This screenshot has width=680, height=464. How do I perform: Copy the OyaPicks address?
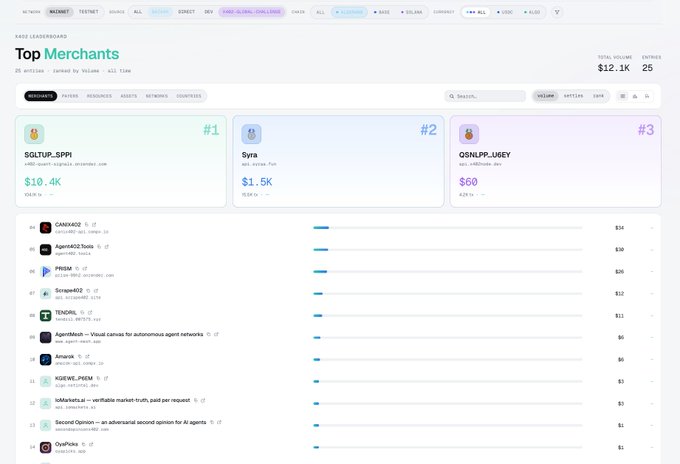[84, 444]
